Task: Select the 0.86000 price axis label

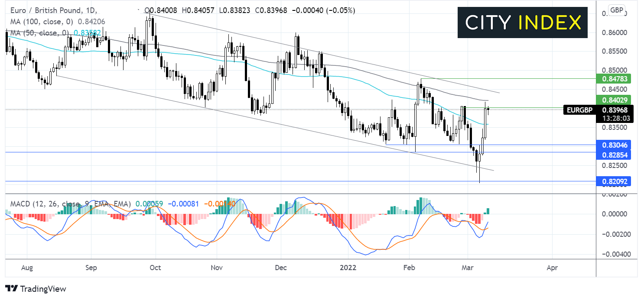Action: 615,32
